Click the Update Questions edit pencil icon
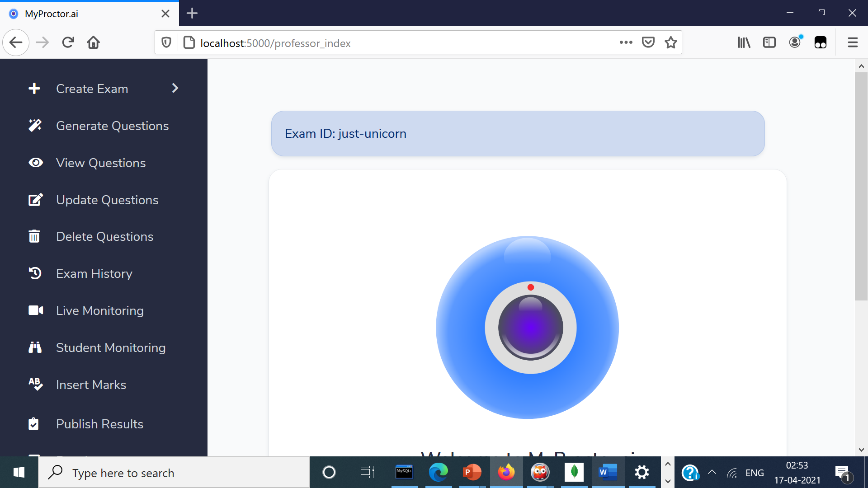Screen dimensions: 868x488 35,200
